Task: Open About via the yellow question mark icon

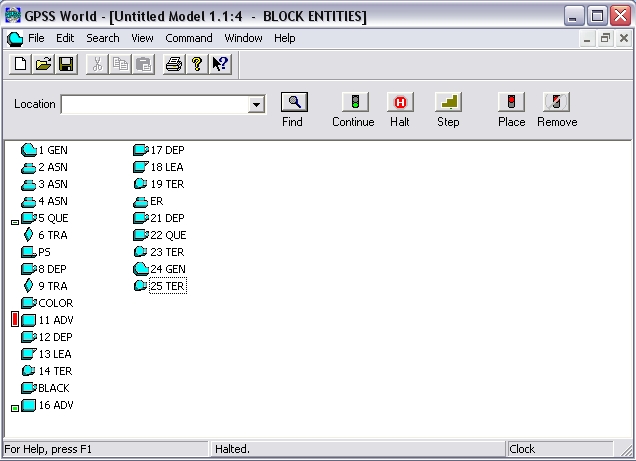Action: 197,64
